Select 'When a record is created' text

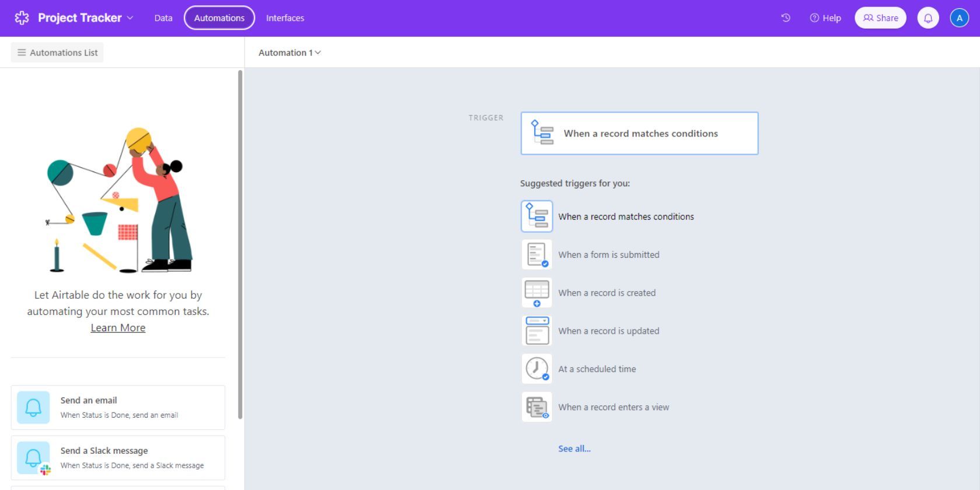click(607, 293)
